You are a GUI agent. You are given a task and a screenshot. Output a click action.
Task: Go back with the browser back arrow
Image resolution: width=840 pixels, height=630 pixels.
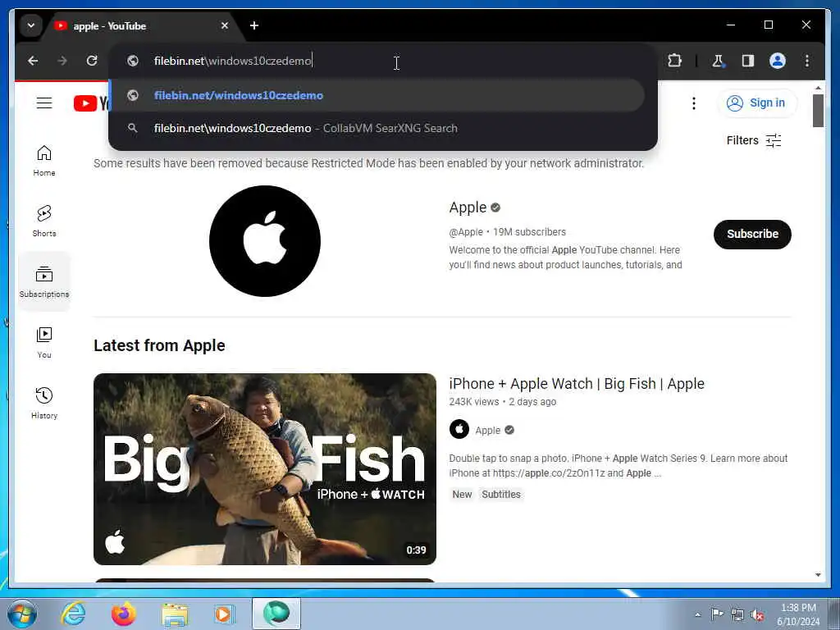[33, 61]
